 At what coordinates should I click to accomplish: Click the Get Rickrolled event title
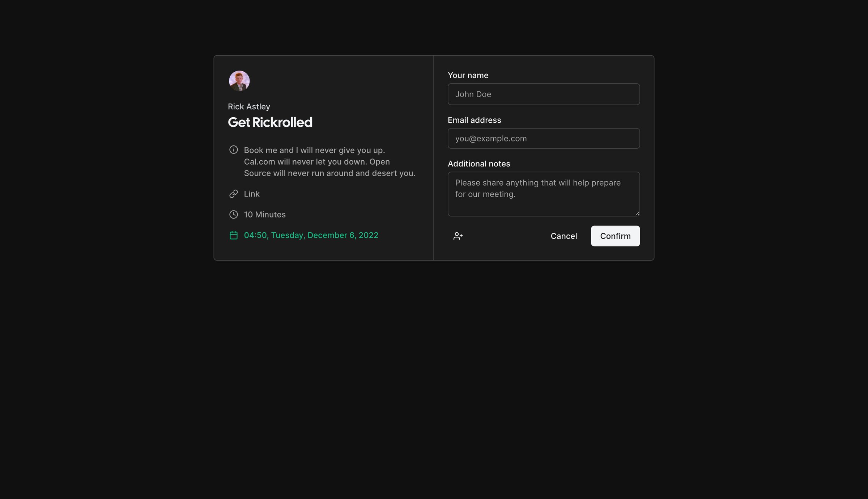click(x=270, y=122)
